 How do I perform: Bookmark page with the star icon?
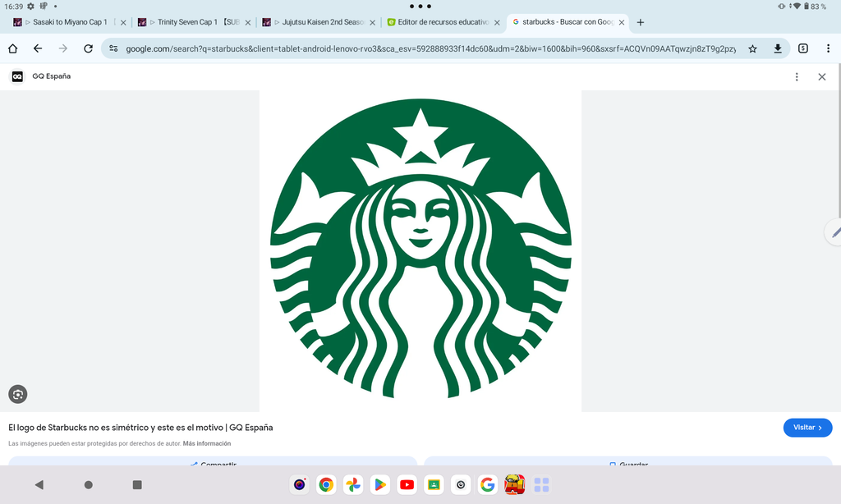point(752,48)
